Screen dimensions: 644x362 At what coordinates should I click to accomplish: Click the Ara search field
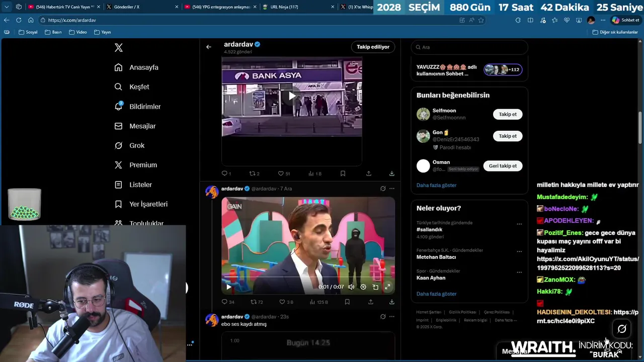click(469, 47)
